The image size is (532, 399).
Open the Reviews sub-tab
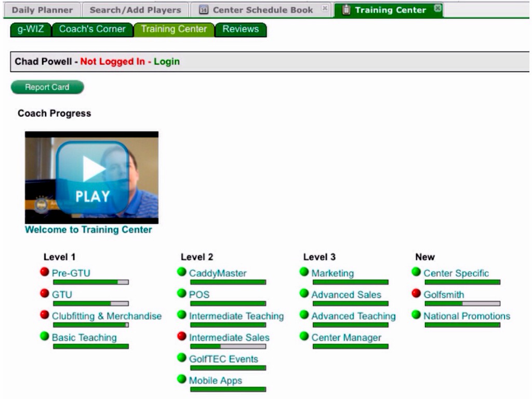click(x=241, y=29)
